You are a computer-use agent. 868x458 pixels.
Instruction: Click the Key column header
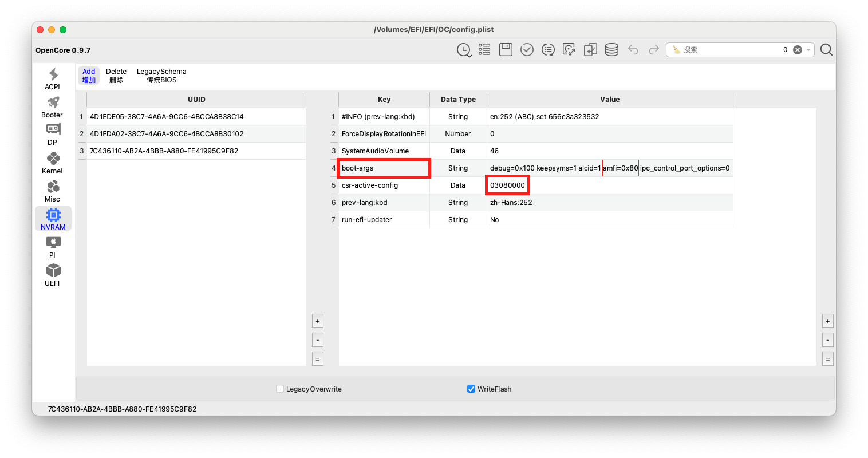(384, 100)
